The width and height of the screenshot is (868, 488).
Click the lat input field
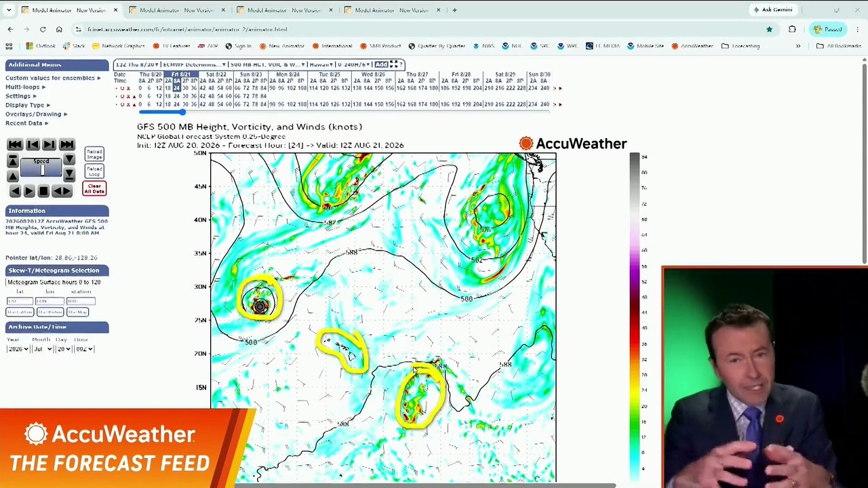click(20, 301)
